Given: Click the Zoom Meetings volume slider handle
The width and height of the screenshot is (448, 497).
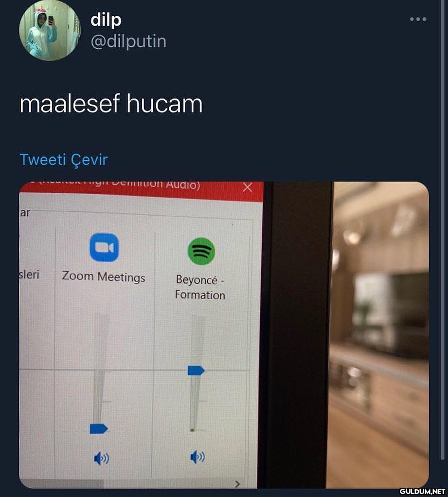Looking at the screenshot, I should coord(99,428).
